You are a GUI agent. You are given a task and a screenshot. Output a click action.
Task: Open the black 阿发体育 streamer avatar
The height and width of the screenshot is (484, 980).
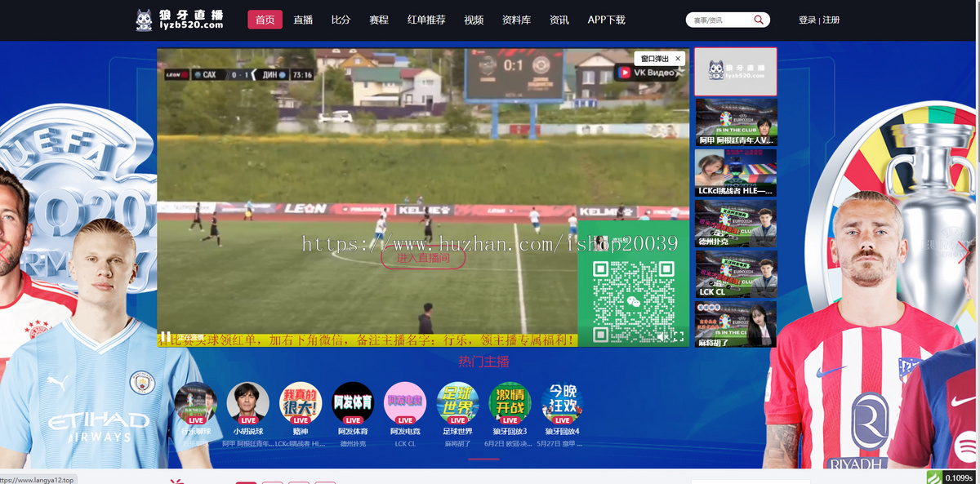[x=353, y=403]
